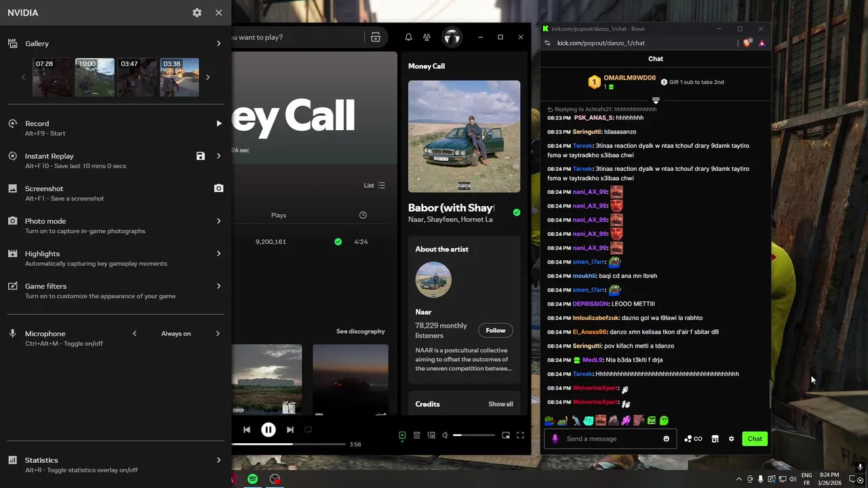Pause Spotify playback
The image size is (868, 488).
(269, 430)
